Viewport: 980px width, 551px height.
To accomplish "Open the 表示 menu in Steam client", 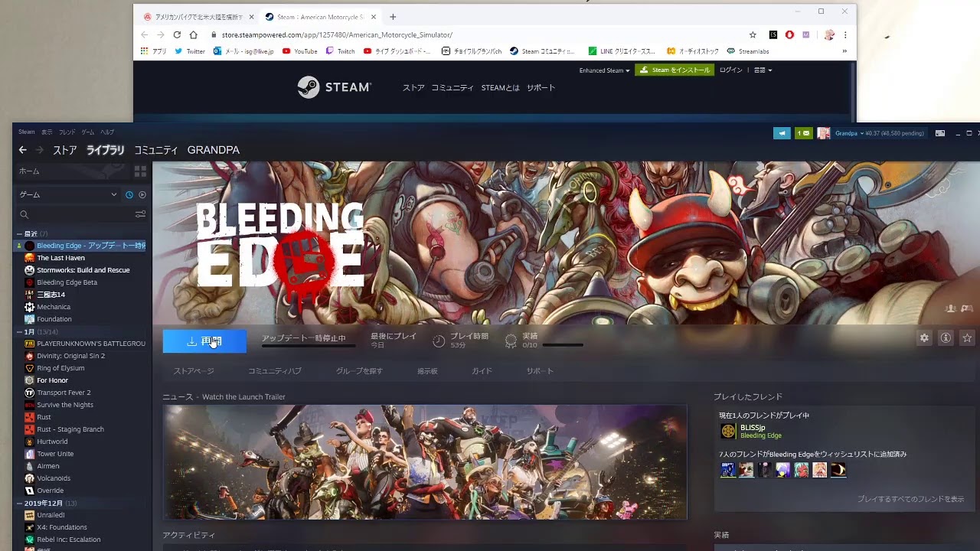I will click(47, 132).
